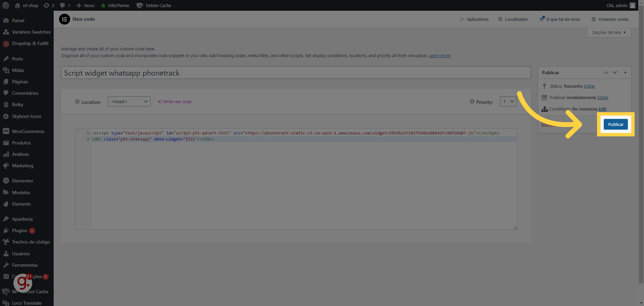This screenshot has height=306, width=644.
Task: Collapse the Publicar panel toggle
Action: point(625,73)
